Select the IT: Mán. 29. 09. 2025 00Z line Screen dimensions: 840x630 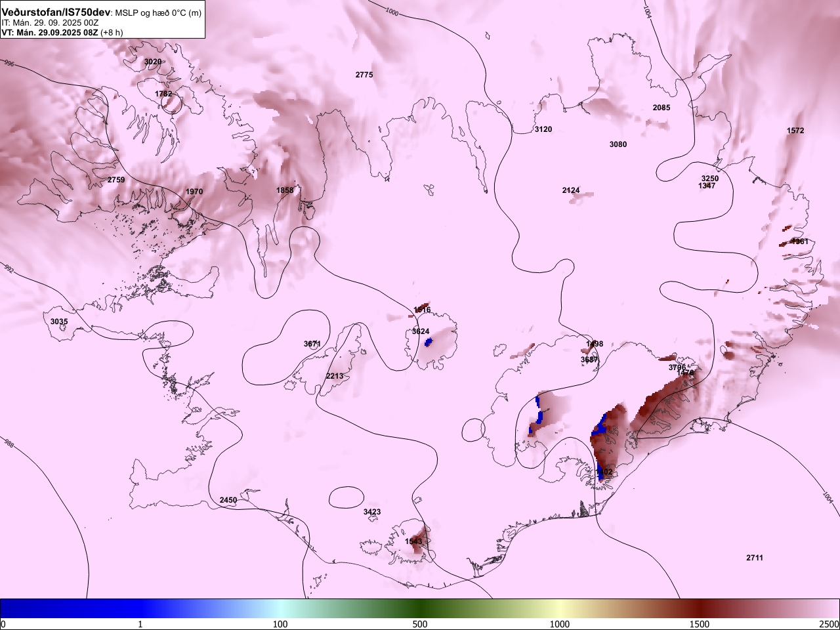(50, 23)
